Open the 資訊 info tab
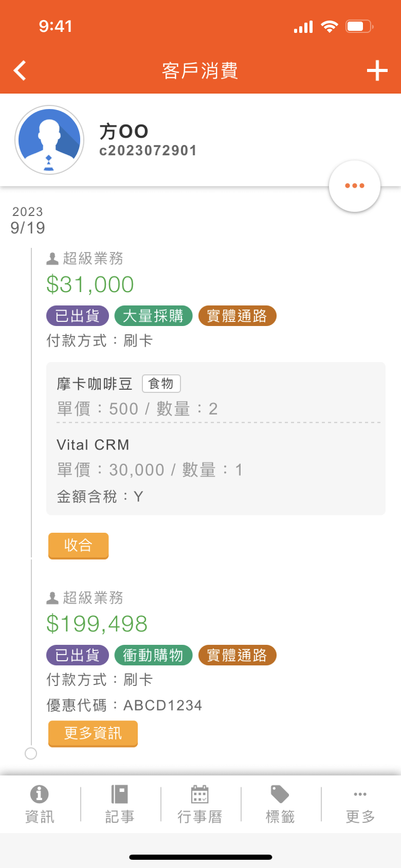Image resolution: width=401 pixels, height=868 pixels. tap(40, 804)
